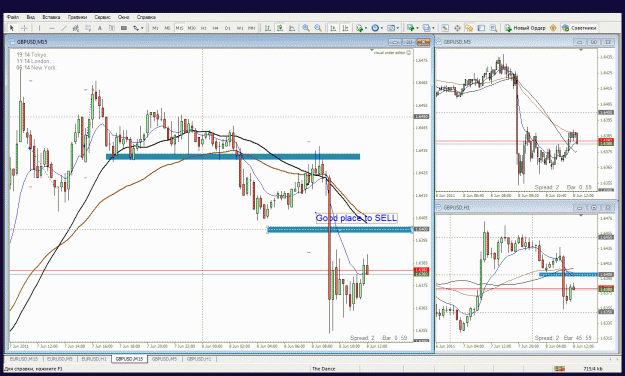This screenshot has width=625, height=376.
Task: Select the Text Label tool
Action: click(112, 28)
